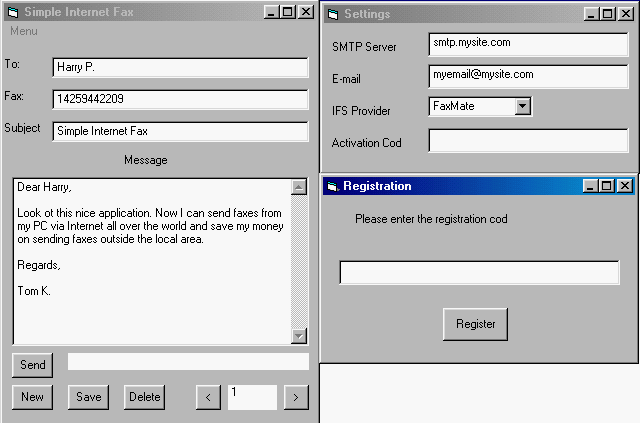The width and height of the screenshot is (640, 423).
Task: Minimize the Settings window
Action: (x=591, y=14)
